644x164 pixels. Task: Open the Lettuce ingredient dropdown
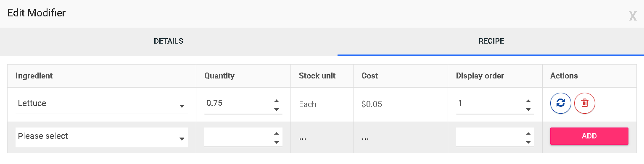click(x=102, y=104)
